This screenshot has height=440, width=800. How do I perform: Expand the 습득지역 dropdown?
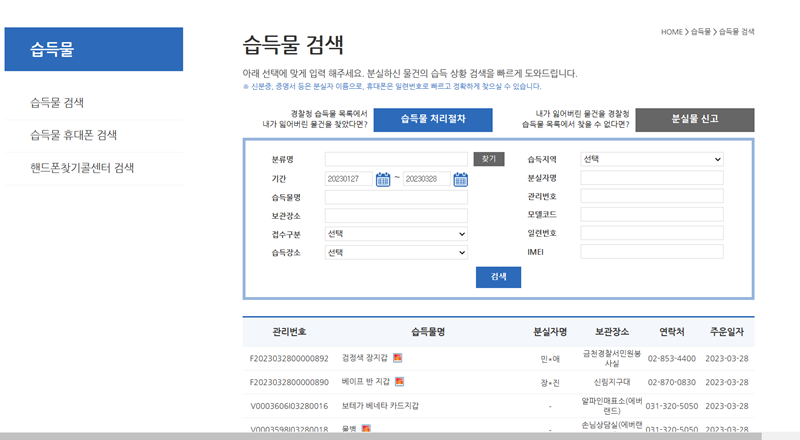[651, 159]
